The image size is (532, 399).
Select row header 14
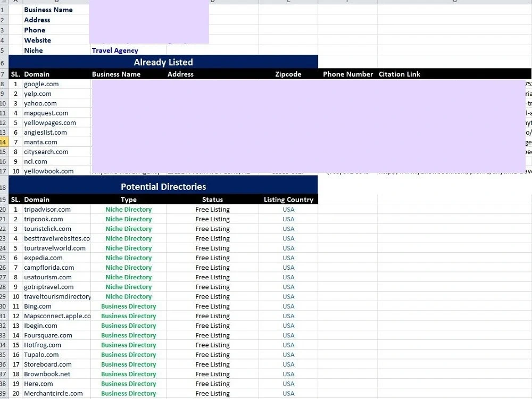[3, 142]
